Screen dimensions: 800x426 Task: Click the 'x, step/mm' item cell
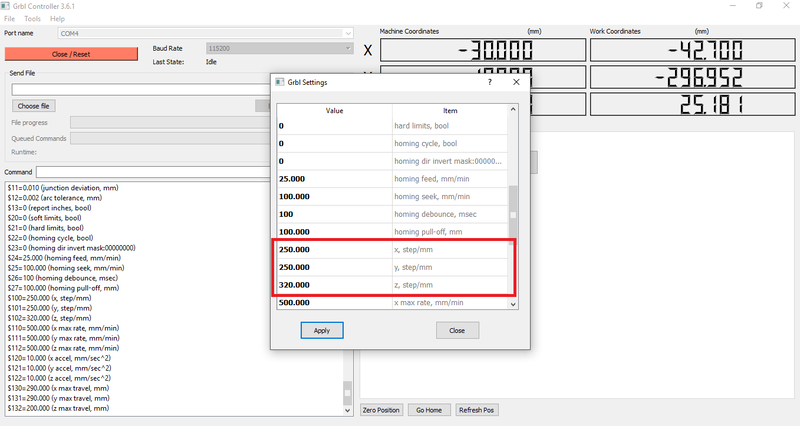[450, 249]
